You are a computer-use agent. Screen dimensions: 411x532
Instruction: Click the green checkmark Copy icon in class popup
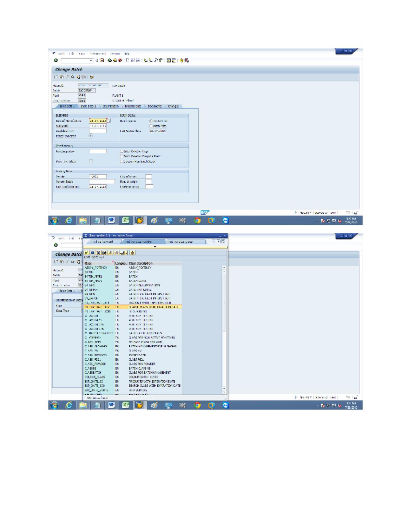[x=87, y=253]
